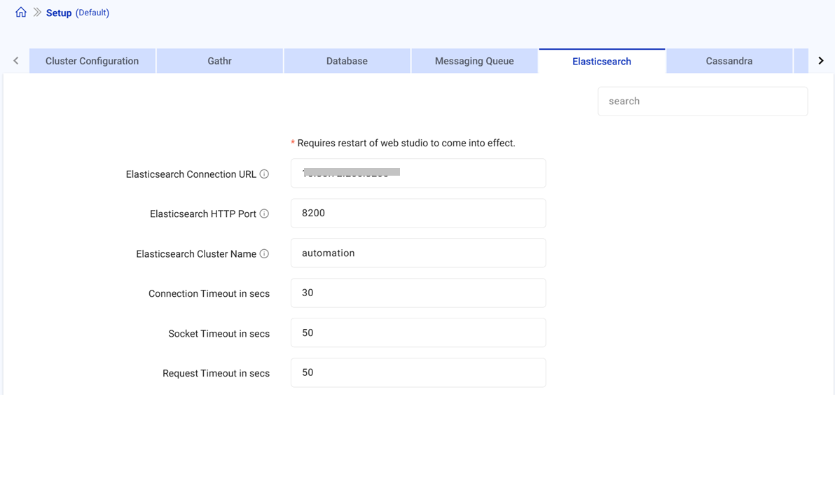Screen dimensions: 835x504
Task: Open the Gathr settings tab
Action: pyautogui.click(x=219, y=61)
